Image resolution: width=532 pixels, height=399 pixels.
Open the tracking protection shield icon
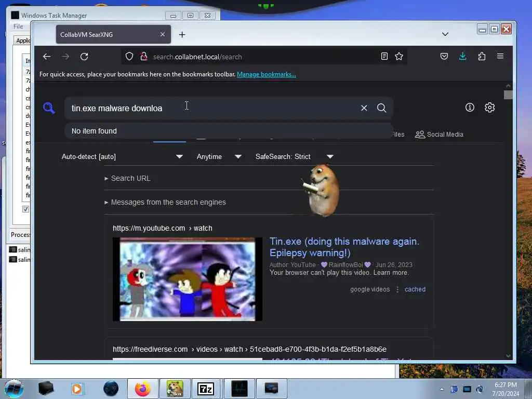[129, 56]
